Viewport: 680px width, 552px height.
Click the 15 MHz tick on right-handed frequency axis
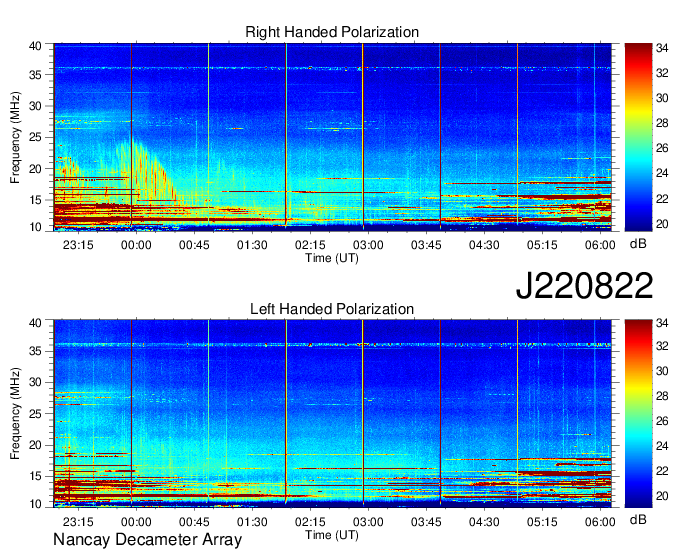coord(35,200)
